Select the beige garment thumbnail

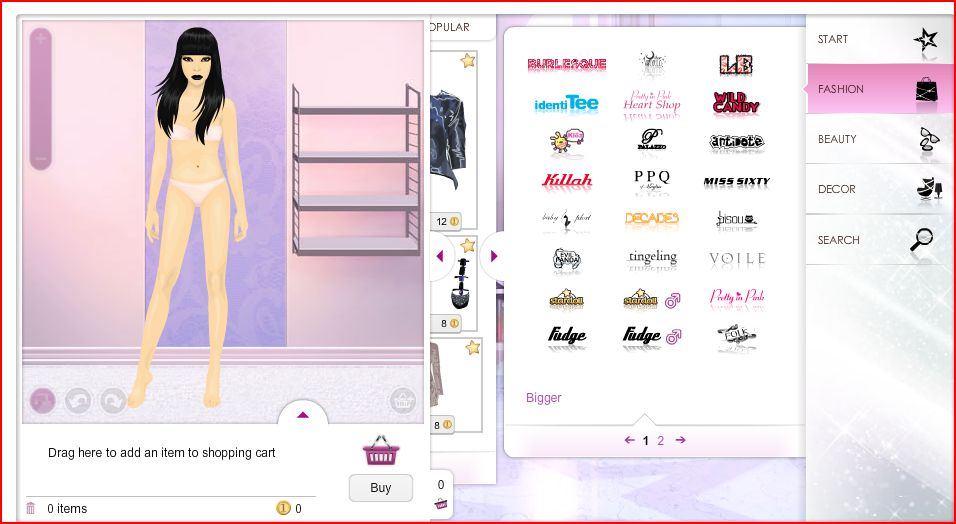pos(437,375)
